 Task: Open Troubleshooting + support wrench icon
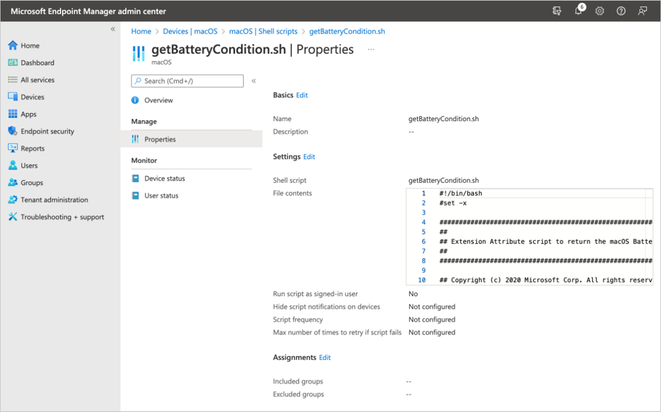13,217
